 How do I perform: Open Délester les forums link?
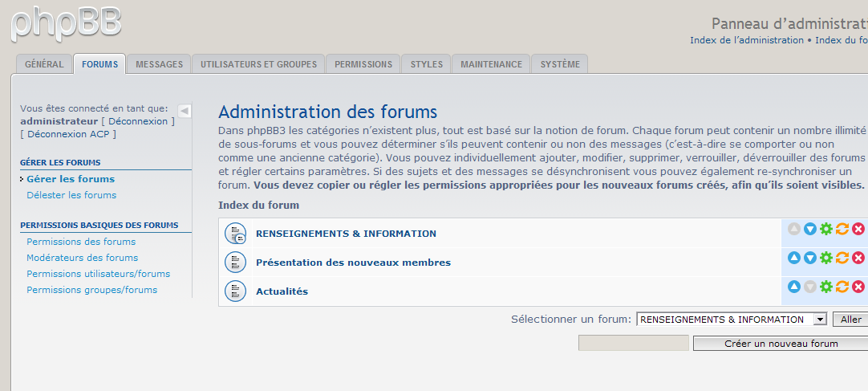(71, 195)
